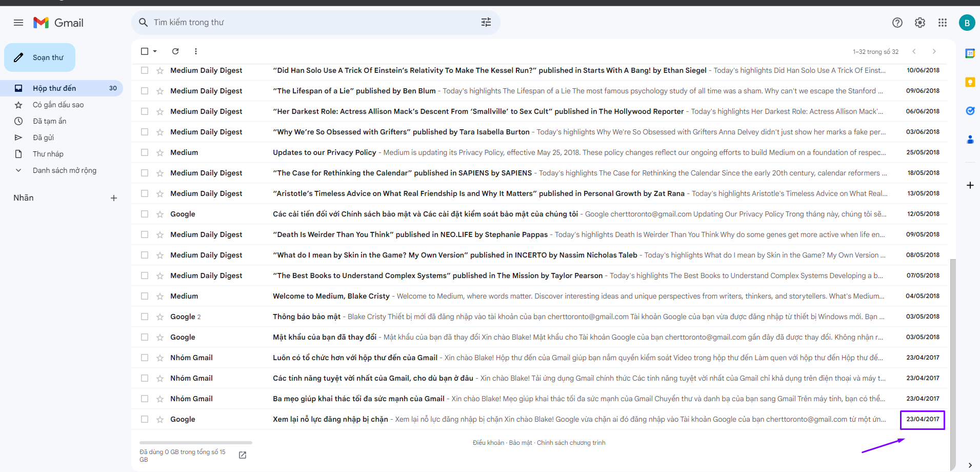The height and width of the screenshot is (472, 980).
Task: Open the Help question mark icon
Action: [x=897, y=23]
